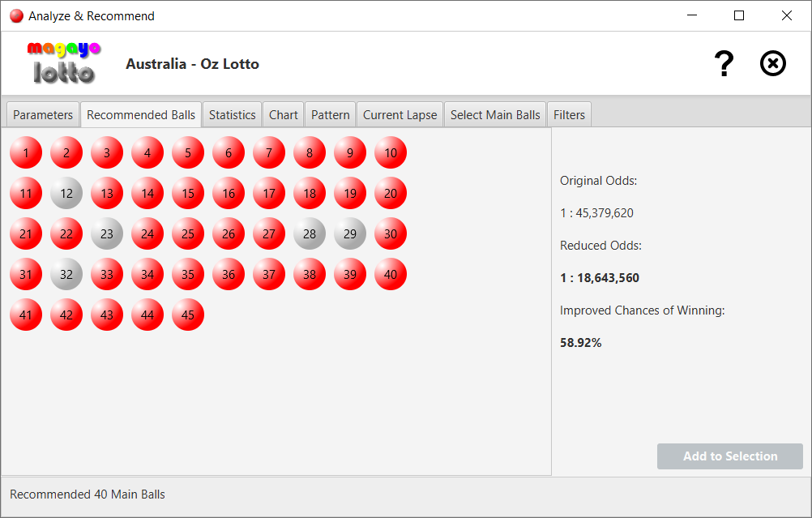The image size is (812, 518).
Task: Open the Current Lapse tab
Action: (400, 114)
